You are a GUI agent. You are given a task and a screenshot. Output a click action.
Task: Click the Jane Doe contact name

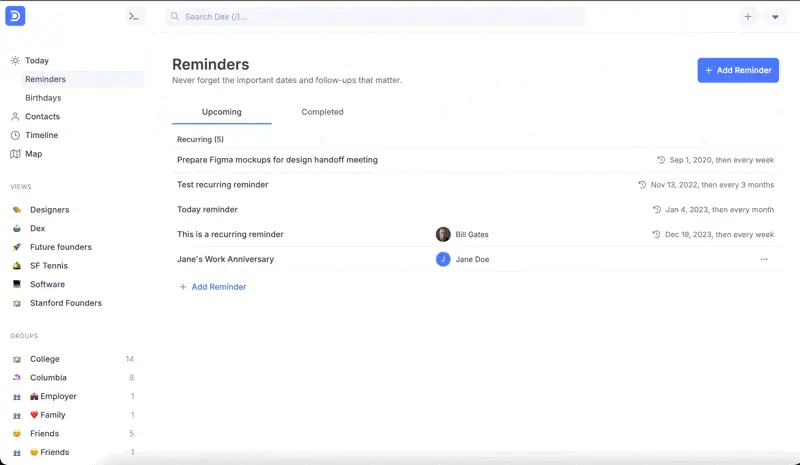472,259
